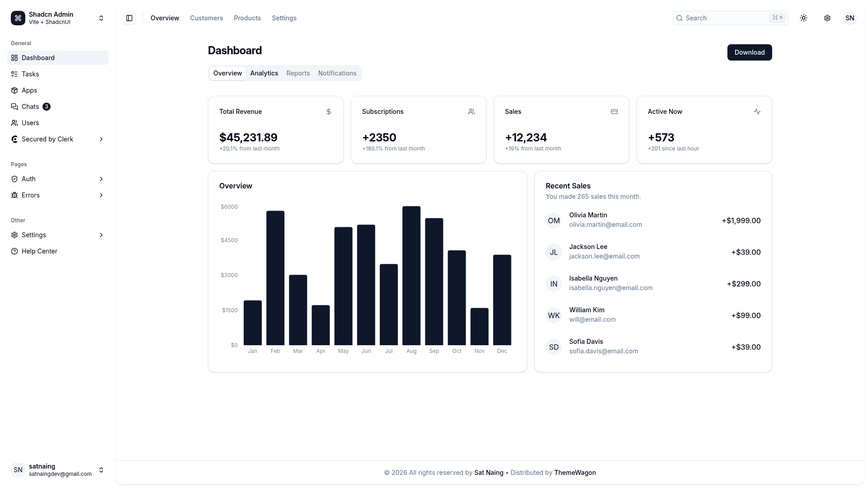Click the Aug bar in Overview chart
The width and height of the screenshot is (868, 488).
click(411, 276)
